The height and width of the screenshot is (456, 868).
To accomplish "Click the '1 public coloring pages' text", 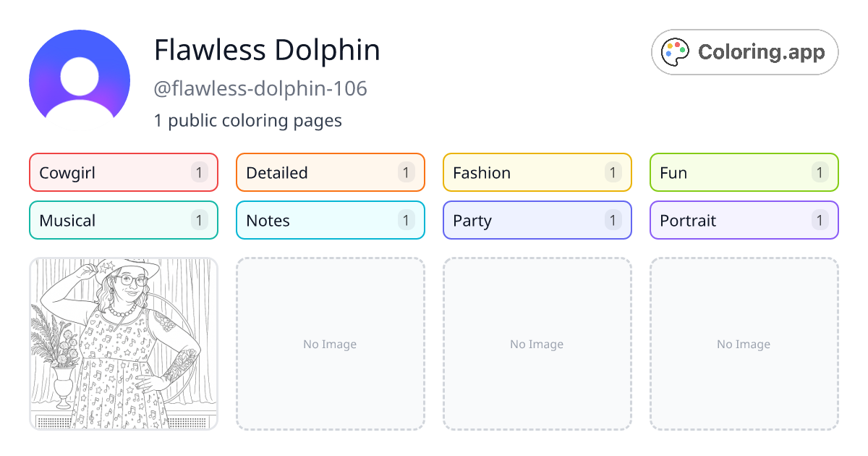I will coord(248,121).
